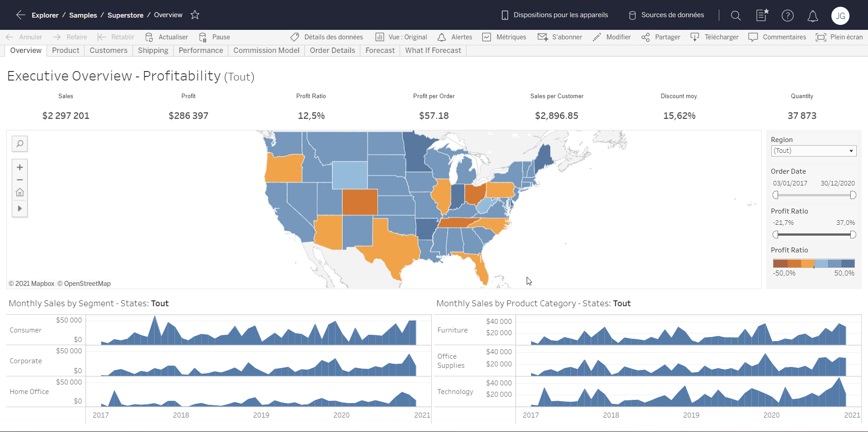This screenshot has width=868, height=432.
Task: Click Refaire redo button
Action: pos(70,37)
